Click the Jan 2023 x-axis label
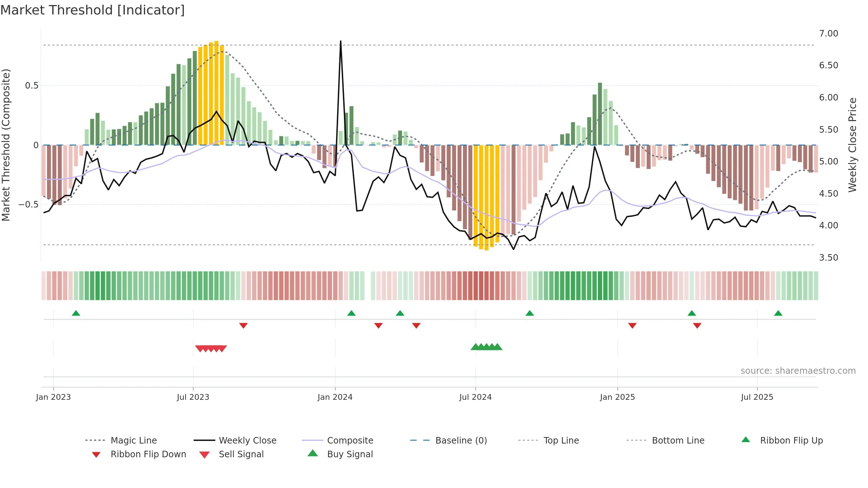Image resolution: width=868 pixels, height=488 pixels. [x=54, y=397]
